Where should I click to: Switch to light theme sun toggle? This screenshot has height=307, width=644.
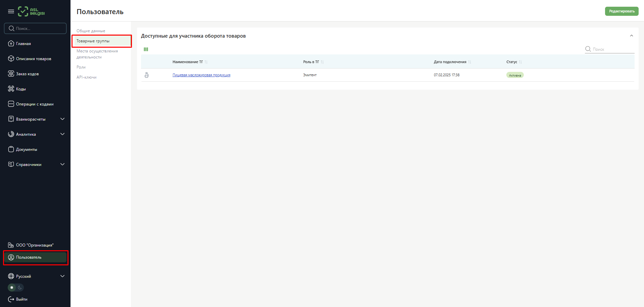[x=12, y=288]
